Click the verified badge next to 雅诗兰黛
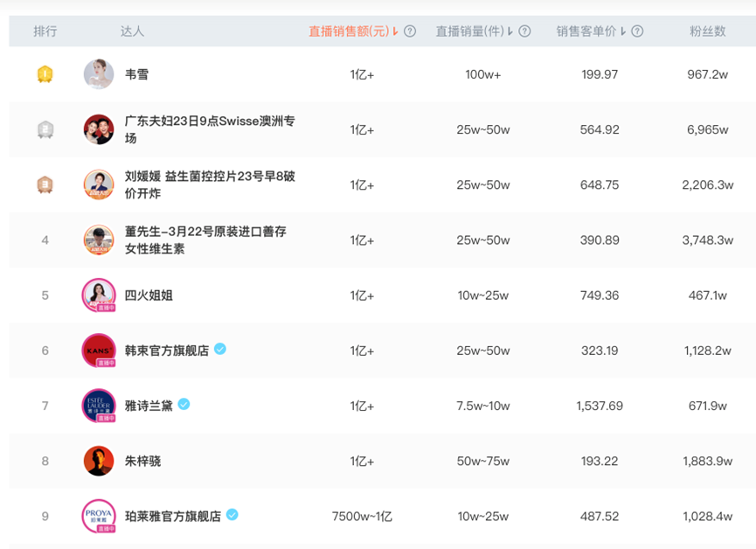756x549 pixels. click(184, 404)
